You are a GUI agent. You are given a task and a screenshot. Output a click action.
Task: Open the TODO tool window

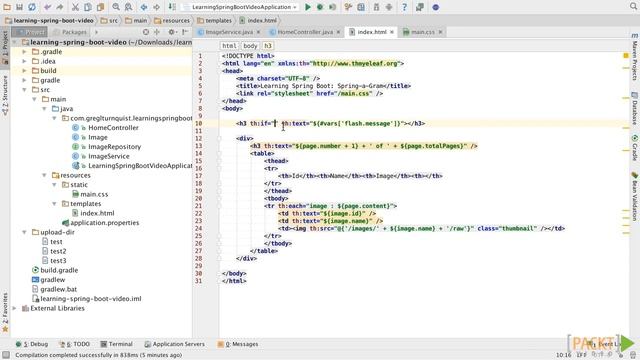(74, 344)
